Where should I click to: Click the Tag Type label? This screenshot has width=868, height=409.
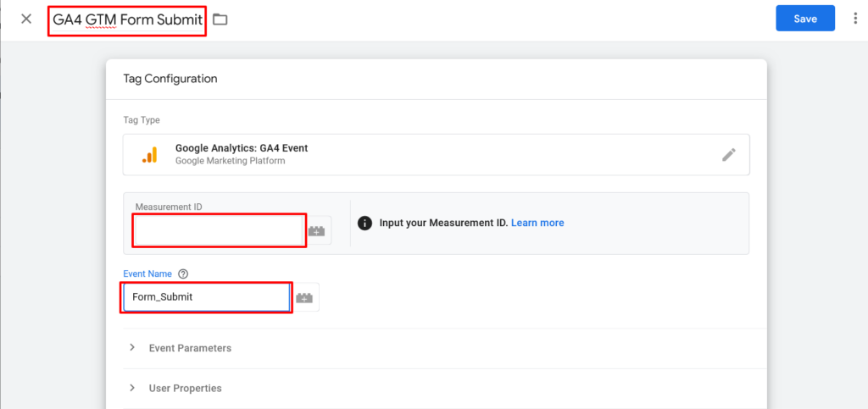pyautogui.click(x=142, y=120)
